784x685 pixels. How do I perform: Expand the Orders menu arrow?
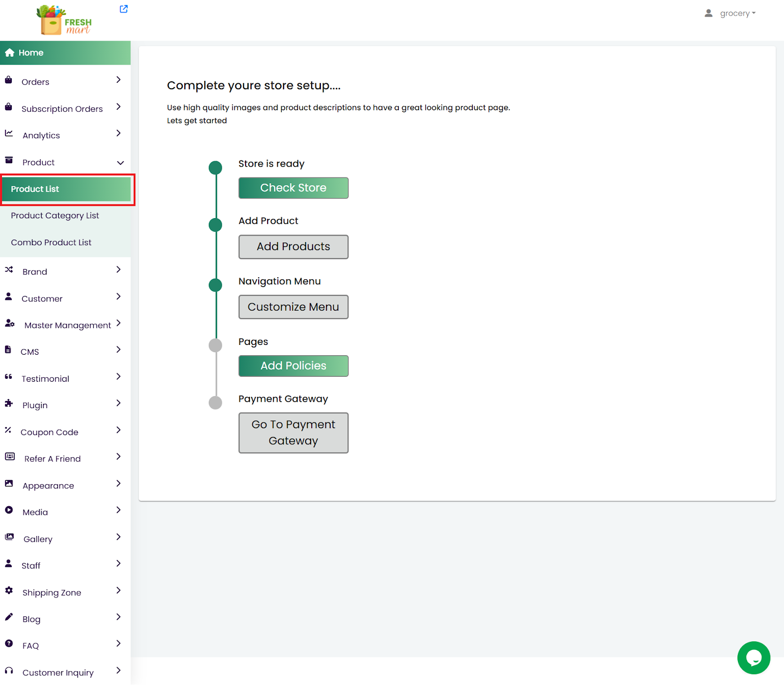pyautogui.click(x=119, y=80)
